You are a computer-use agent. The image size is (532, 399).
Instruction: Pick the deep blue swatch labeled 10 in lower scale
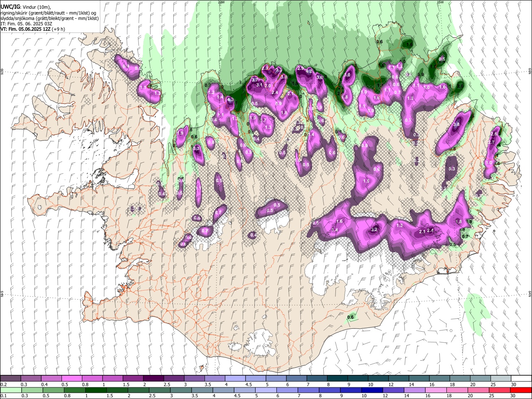372,390
